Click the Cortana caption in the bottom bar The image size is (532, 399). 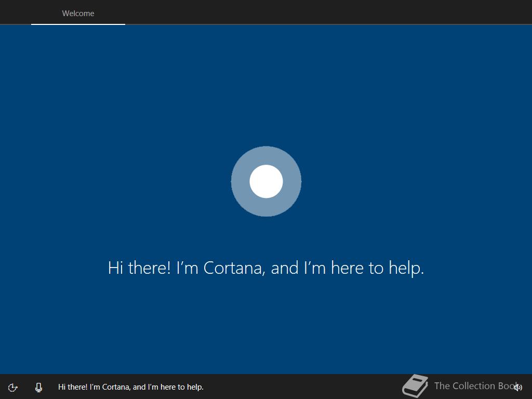click(x=130, y=387)
